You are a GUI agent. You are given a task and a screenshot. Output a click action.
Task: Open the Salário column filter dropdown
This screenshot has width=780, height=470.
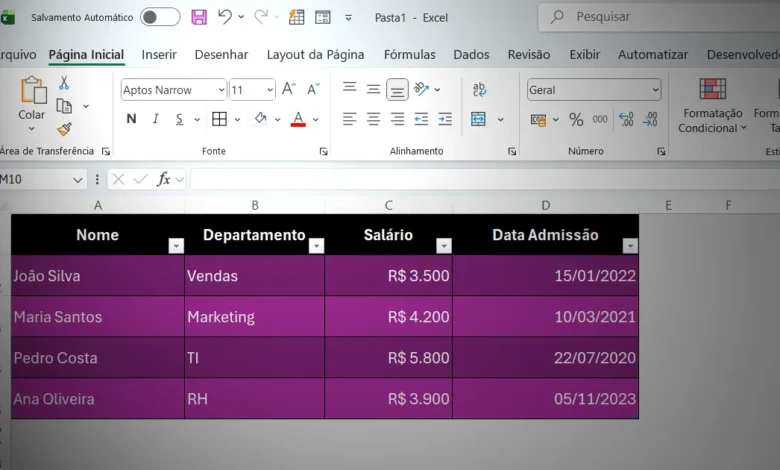(x=444, y=246)
